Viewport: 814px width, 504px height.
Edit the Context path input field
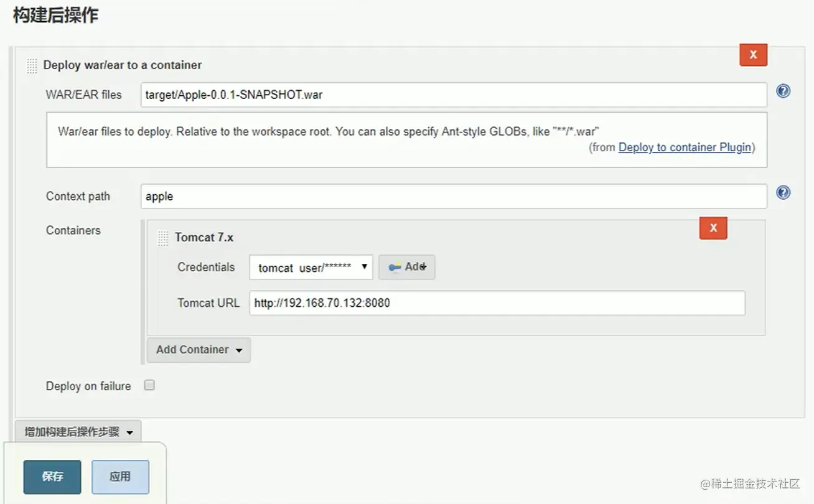pos(454,197)
